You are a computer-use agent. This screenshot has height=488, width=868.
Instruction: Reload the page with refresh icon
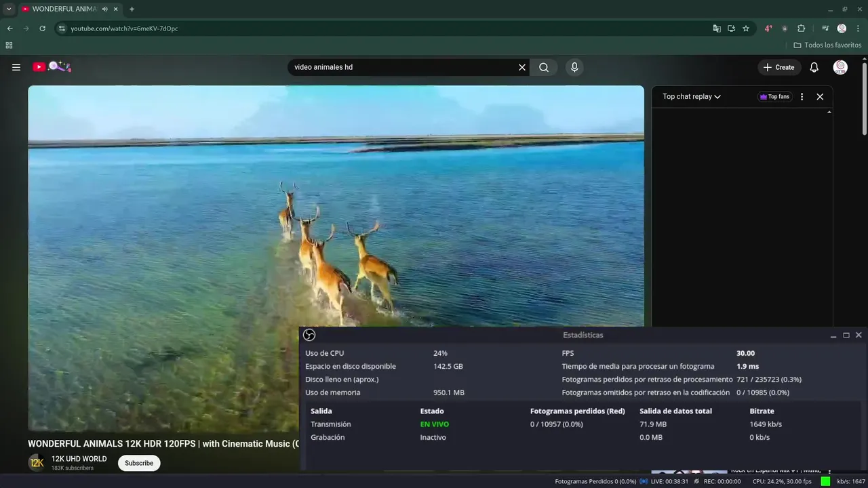[x=42, y=28]
